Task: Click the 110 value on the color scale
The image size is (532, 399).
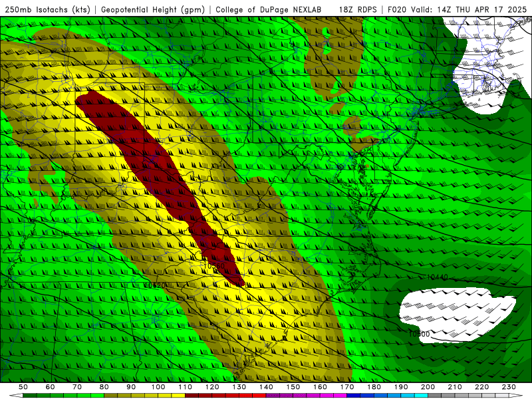Action: point(185,387)
